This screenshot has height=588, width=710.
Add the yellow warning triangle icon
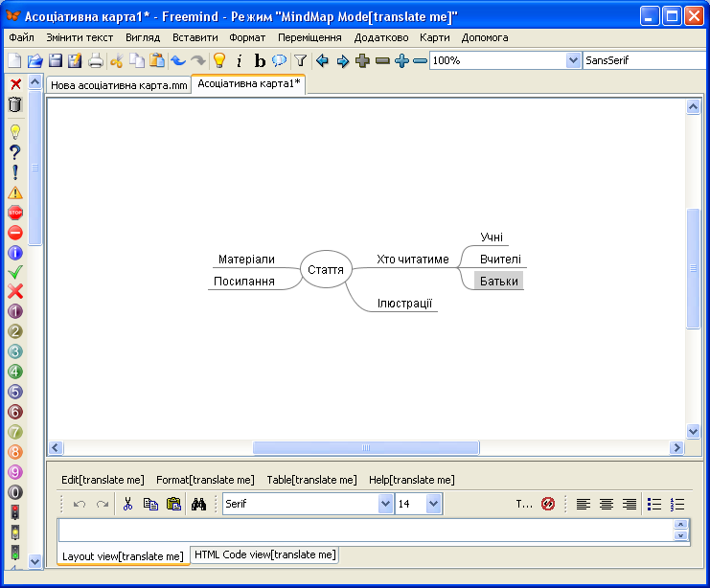click(x=15, y=192)
